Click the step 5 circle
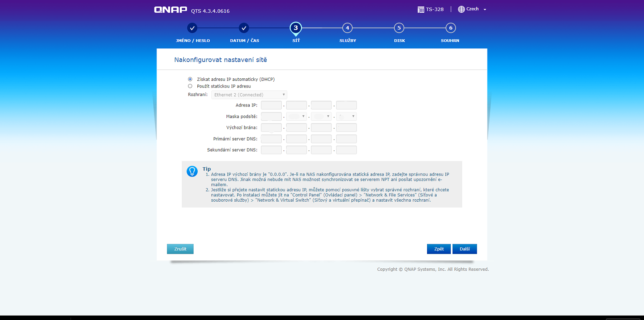 coord(399,28)
